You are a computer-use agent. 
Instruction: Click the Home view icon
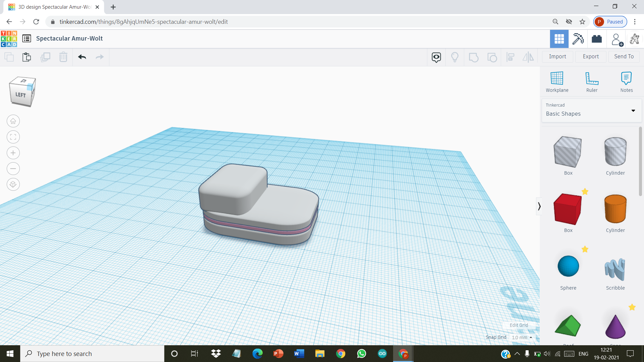click(13, 121)
